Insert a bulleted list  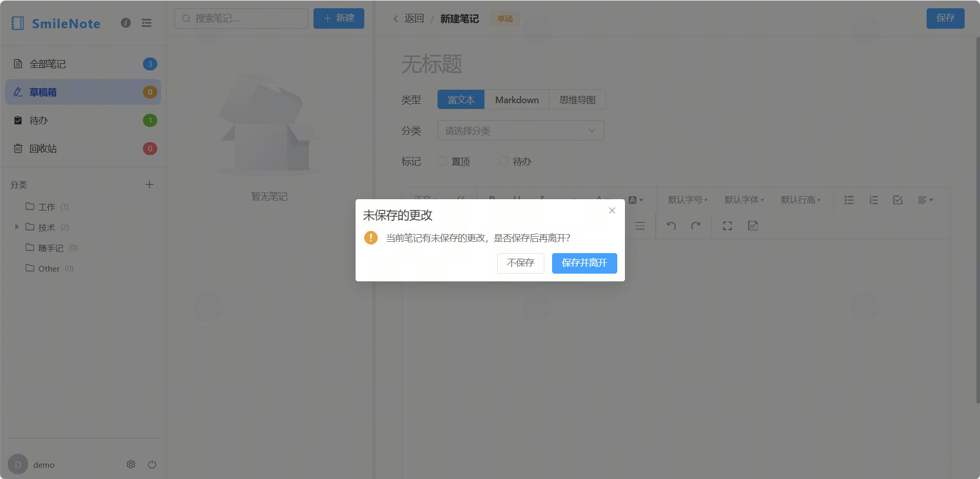(x=849, y=200)
